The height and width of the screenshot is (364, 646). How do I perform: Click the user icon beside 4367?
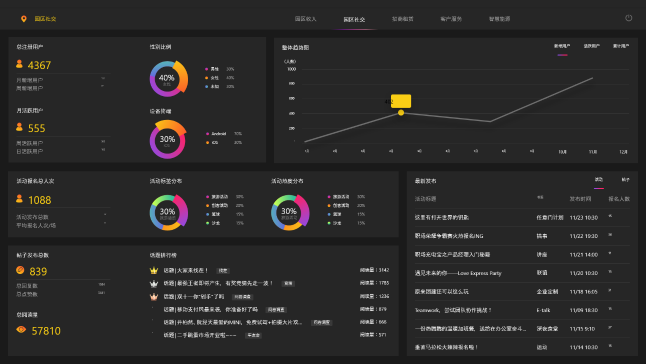pos(19,64)
